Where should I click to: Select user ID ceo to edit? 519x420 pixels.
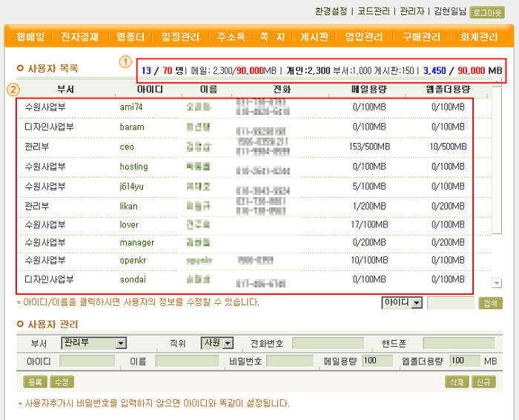pyautogui.click(x=127, y=147)
